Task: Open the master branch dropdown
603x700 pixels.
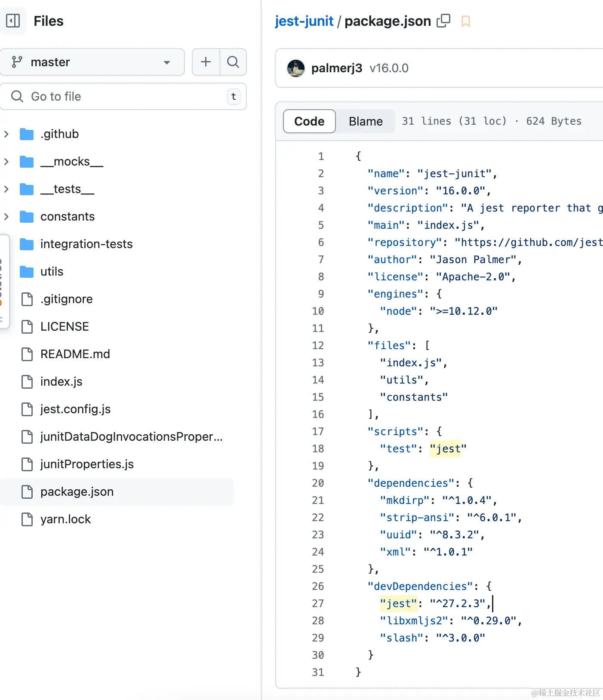Action: (92, 62)
